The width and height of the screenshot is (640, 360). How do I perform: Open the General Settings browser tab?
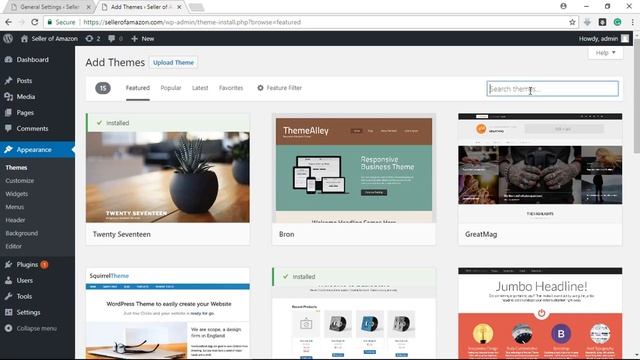point(49,7)
